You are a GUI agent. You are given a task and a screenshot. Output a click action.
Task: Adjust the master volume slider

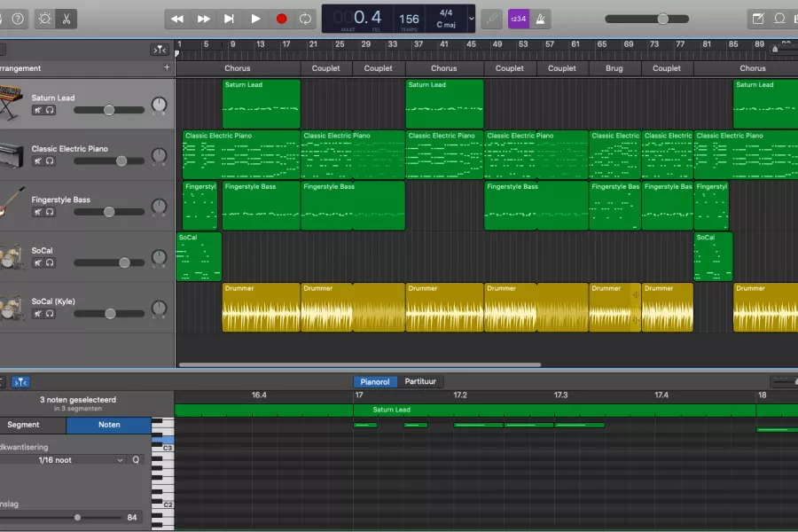(x=647, y=19)
